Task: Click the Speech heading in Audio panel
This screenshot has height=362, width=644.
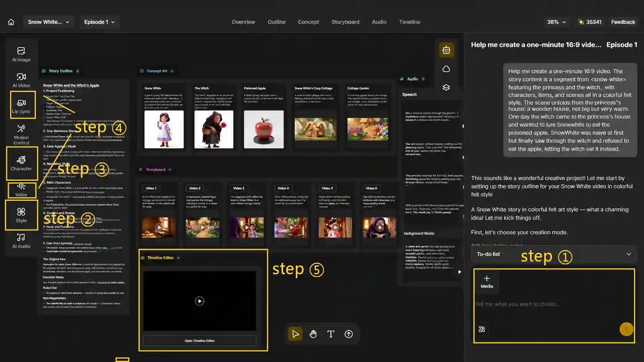Action: 409,94
